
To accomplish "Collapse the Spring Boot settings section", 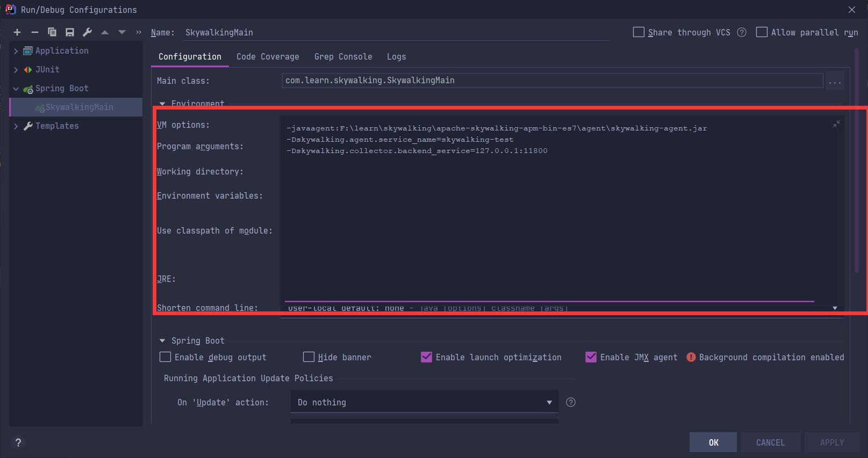I will tap(162, 341).
